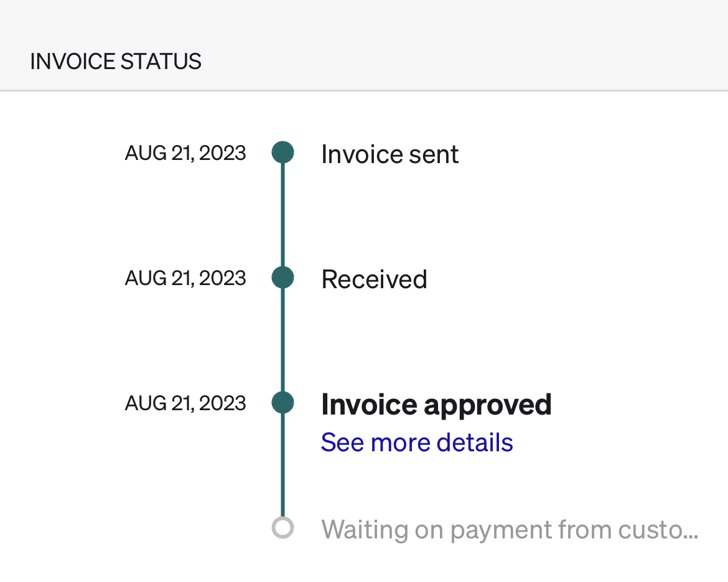Image resolution: width=728 pixels, height=582 pixels.
Task: Click the topmost status indicator on the timeline
Action: (x=283, y=152)
